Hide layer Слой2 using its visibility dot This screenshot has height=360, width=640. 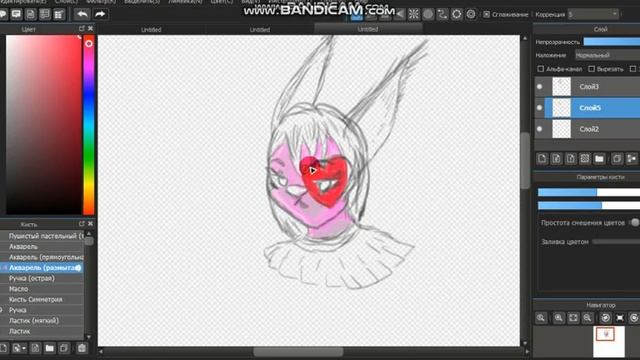pyautogui.click(x=540, y=129)
